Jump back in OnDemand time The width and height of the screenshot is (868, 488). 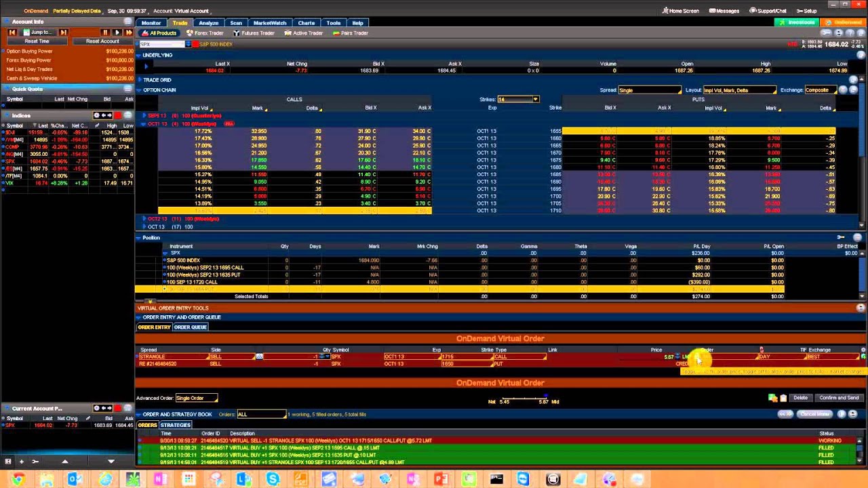click(12, 33)
